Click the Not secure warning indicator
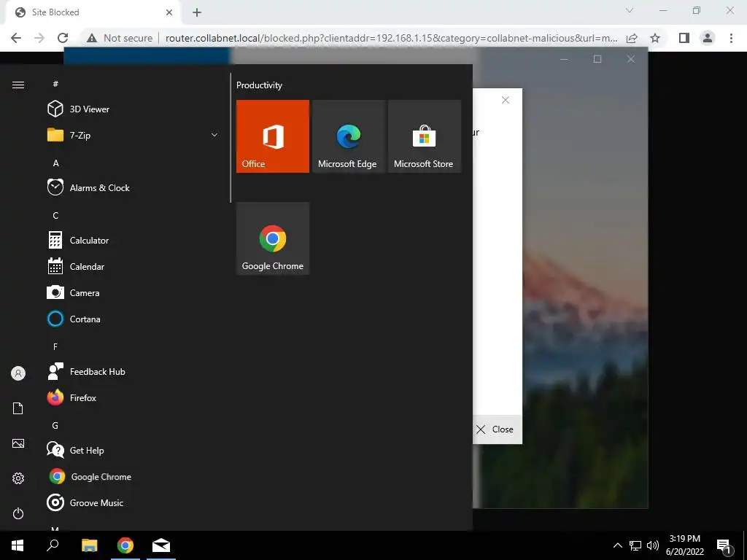 tap(120, 38)
